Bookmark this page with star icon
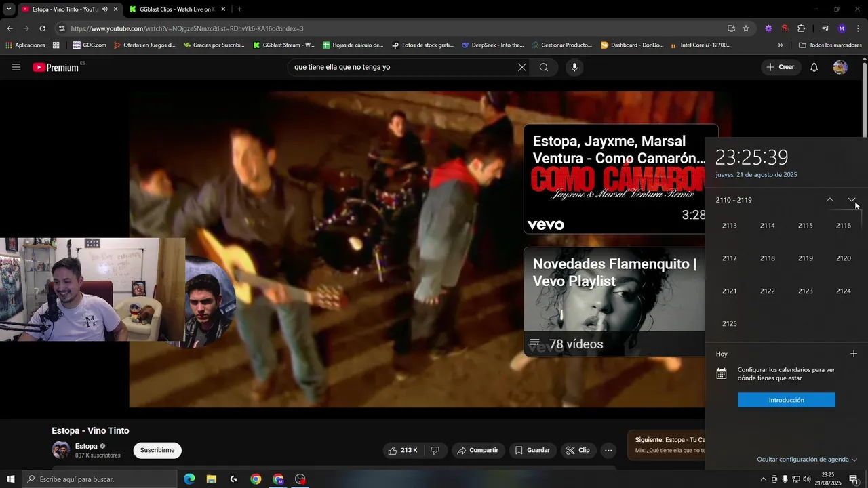 click(746, 28)
